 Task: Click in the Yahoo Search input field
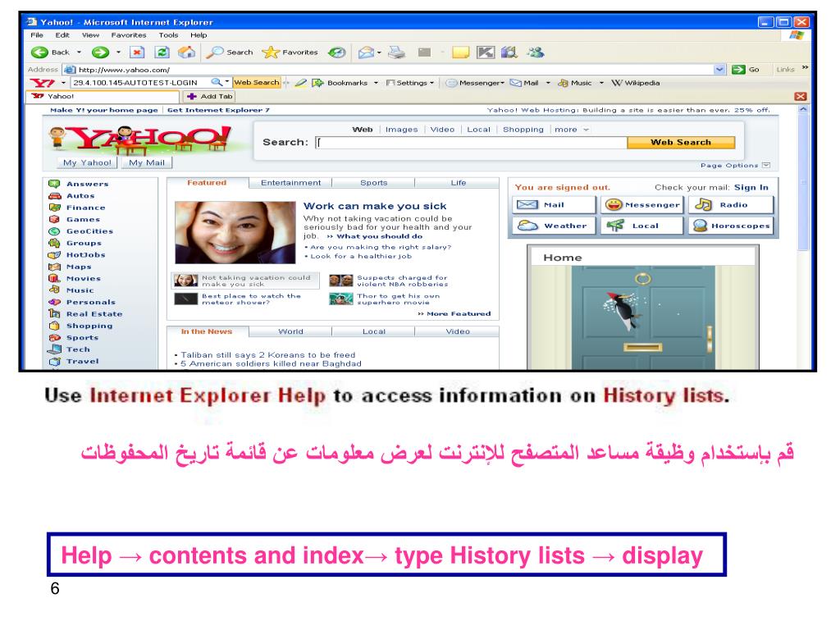coord(471,143)
